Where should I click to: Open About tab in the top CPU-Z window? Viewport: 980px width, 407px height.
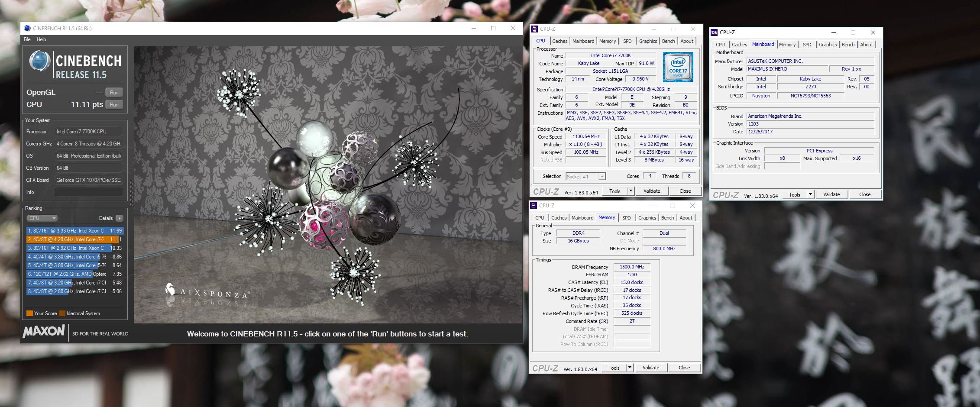[x=687, y=41]
